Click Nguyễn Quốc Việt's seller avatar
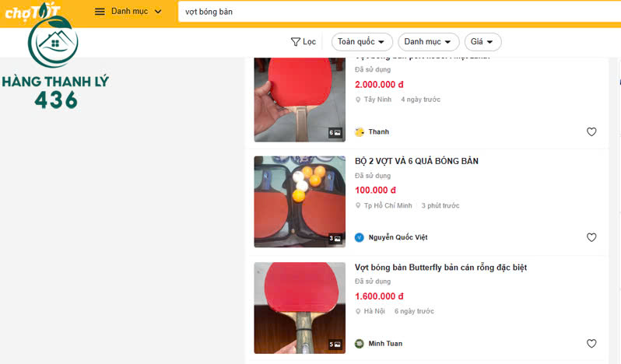This screenshot has height=364, width=621. pos(360,238)
